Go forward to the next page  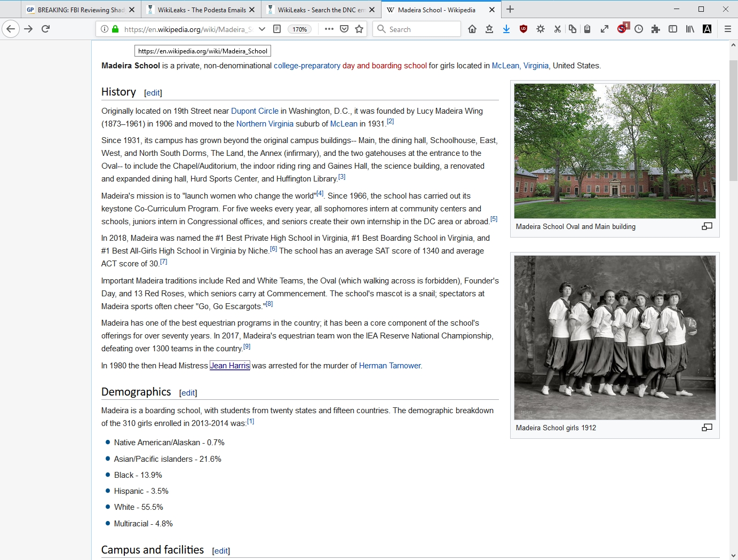28,29
